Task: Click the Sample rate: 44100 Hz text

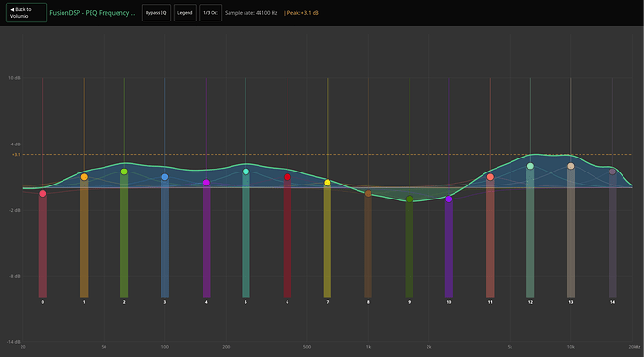Action: click(x=251, y=13)
